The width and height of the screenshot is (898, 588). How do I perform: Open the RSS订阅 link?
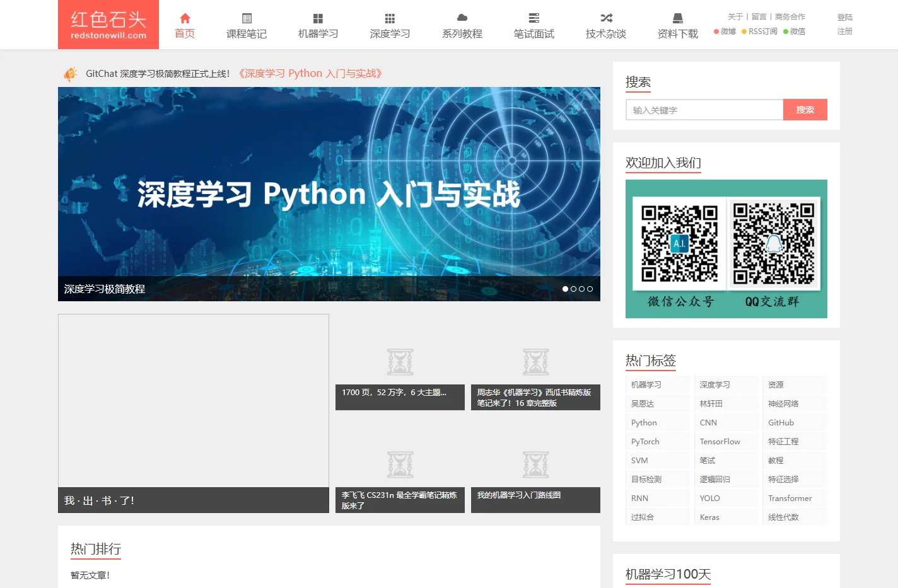click(760, 32)
